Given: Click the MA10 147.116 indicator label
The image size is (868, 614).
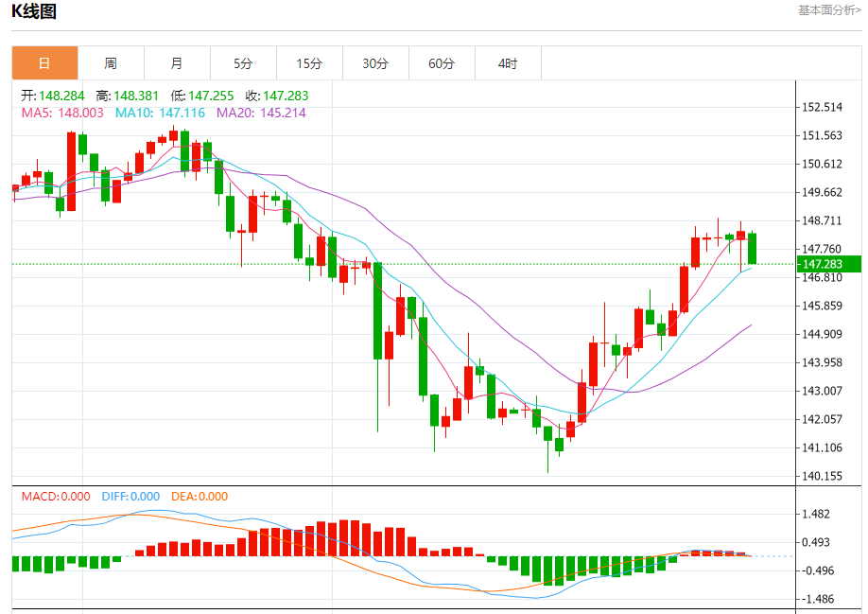Looking at the screenshot, I should (x=160, y=113).
